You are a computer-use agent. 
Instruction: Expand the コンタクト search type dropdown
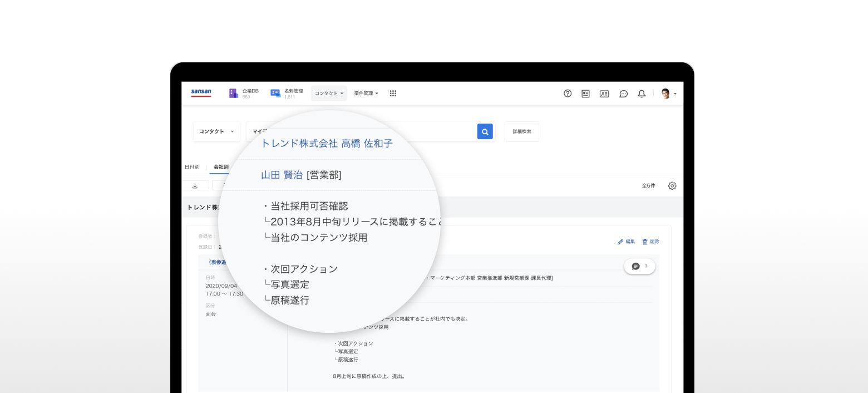[x=216, y=131]
